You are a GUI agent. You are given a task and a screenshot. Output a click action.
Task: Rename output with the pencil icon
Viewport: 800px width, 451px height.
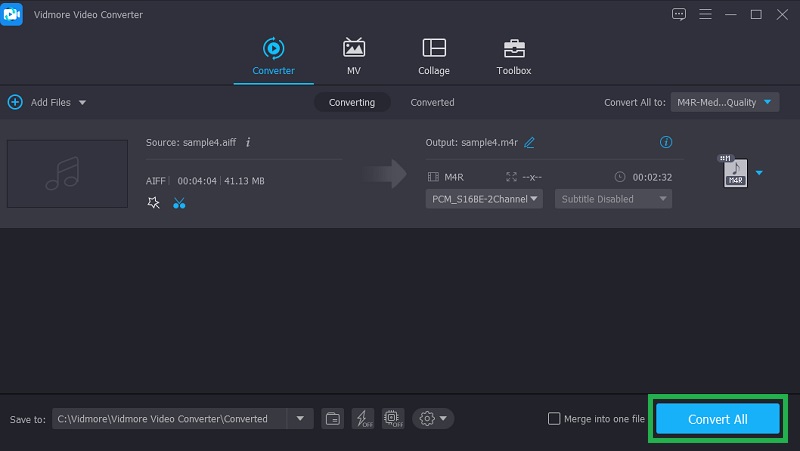530,142
